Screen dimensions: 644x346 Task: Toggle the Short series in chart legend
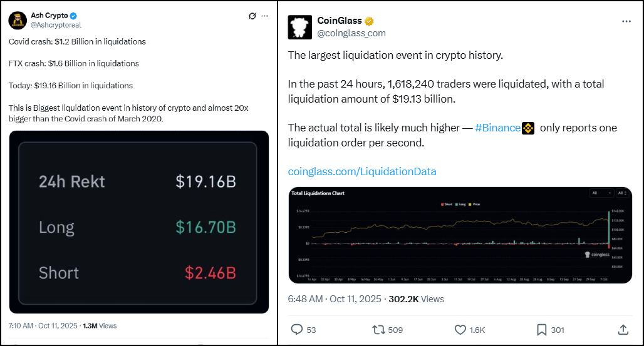(446, 205)
